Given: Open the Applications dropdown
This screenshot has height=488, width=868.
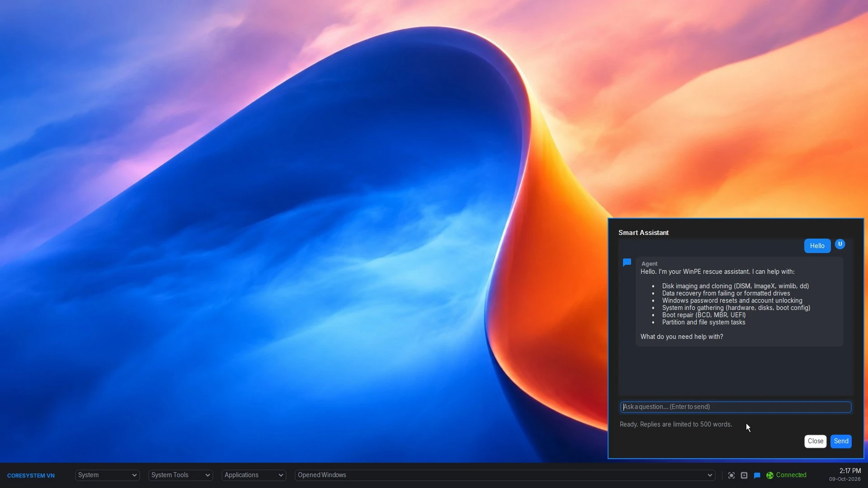Looking at the screenshot, I should coord(254,475).
